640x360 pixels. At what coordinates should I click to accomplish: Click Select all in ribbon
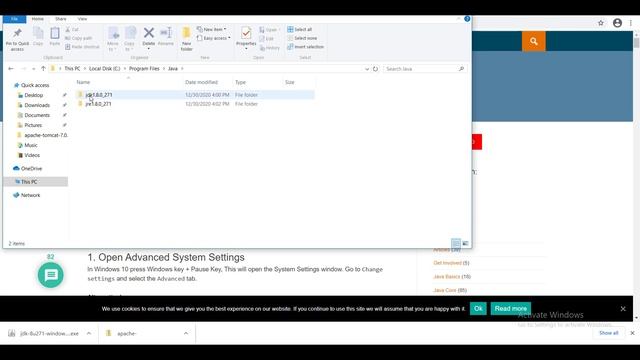point(300,29)
